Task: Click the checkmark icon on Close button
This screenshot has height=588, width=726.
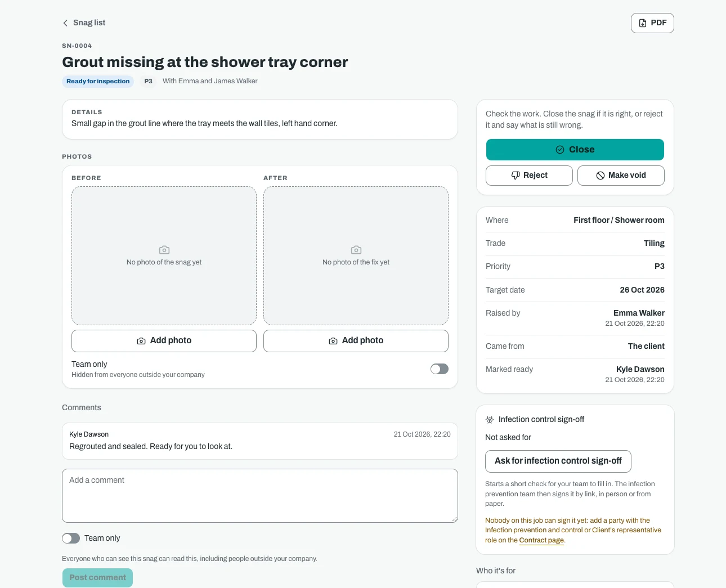Action: 560,150
